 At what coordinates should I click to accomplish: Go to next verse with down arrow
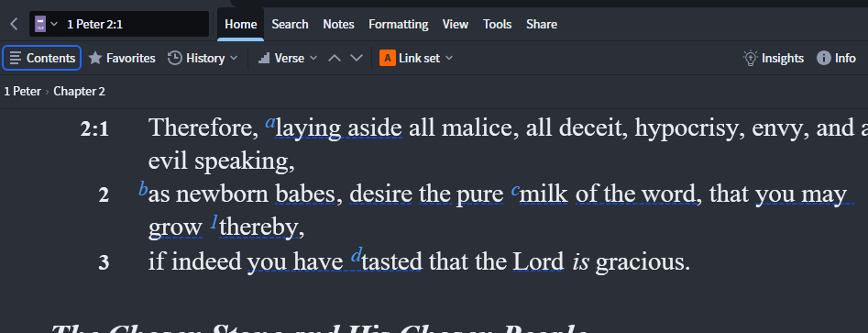click(357, 58)
